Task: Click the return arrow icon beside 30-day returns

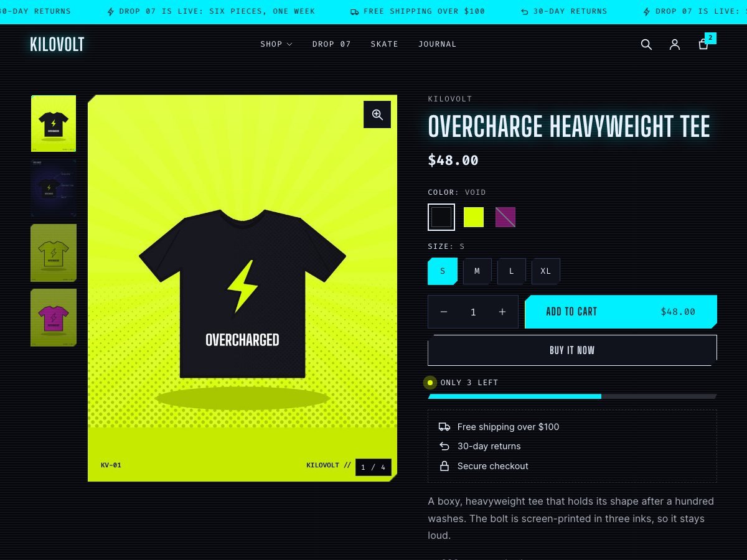Action: [444, 446]
